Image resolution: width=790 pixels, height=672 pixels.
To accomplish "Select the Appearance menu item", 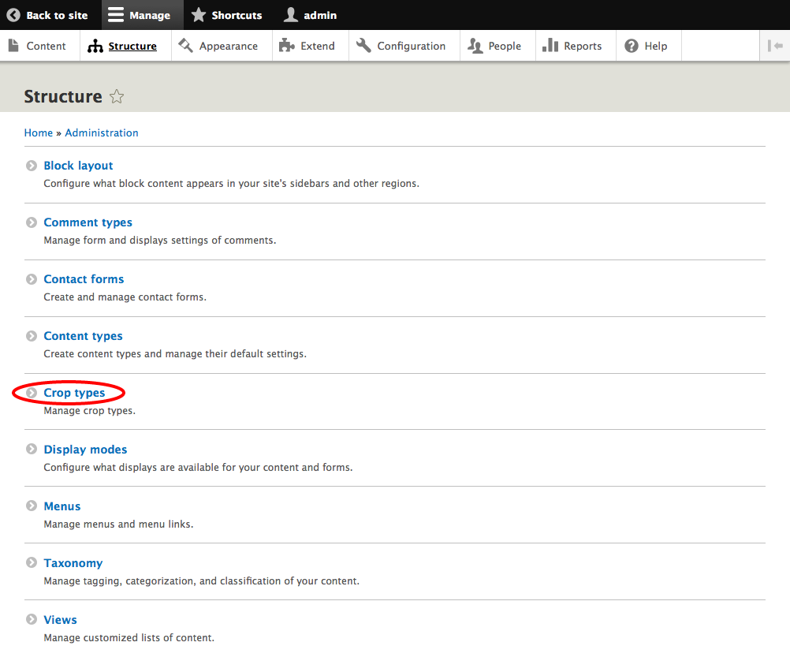I will coord(218,47).
